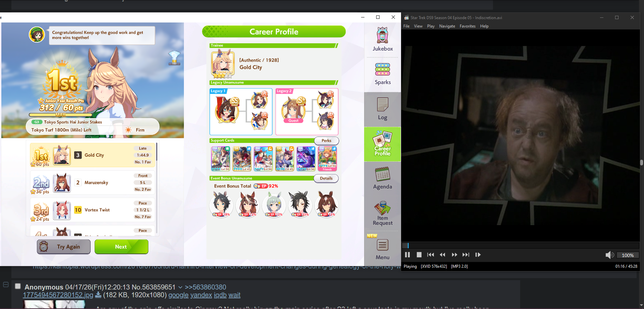This screenshot has height=309, width=644.
Task: Open support card Perks
Action: click(x=327, y=141)
